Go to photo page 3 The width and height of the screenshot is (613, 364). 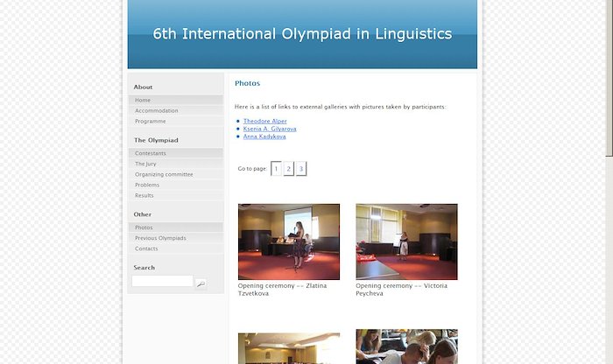[x=301, y=169]
